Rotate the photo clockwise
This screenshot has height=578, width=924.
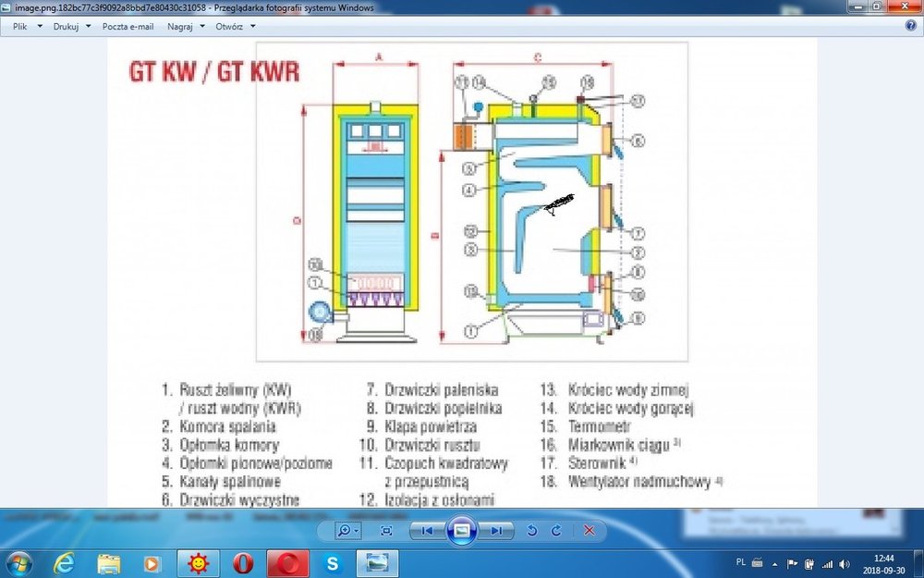click(555, 530)
